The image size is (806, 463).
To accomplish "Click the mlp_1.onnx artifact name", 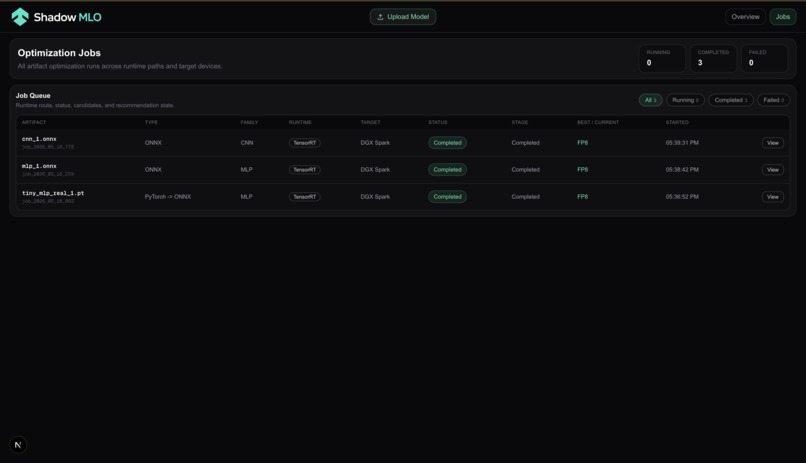I will click(39, 166).
